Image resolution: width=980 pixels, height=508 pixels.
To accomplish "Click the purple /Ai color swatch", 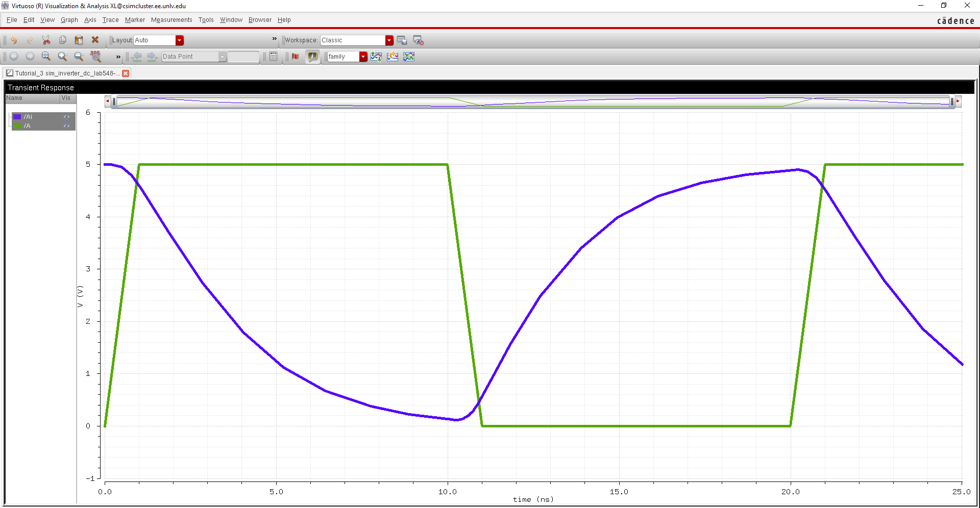I will (x=17, y=117).
